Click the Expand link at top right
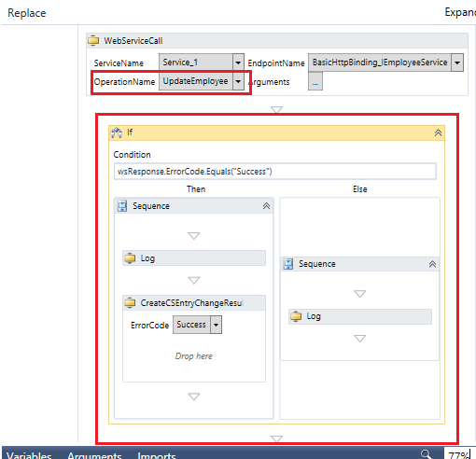This screenshot has width=476, height=459. (x=460, y=12)
